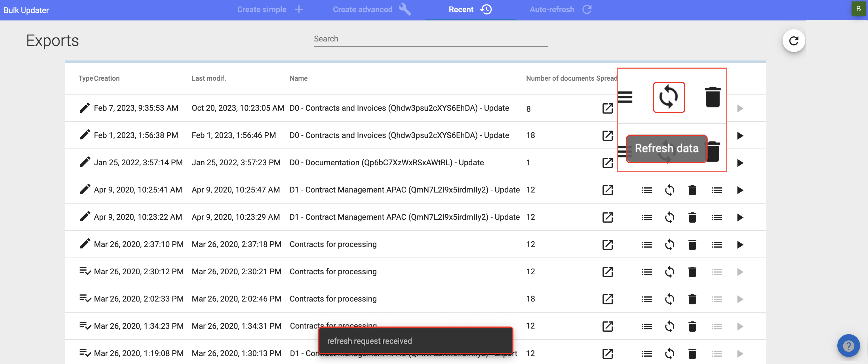This screenshot has height=364, width=868.
Task: Focus the Search input field
Action: pyautogui.click(x=431, y=39)
